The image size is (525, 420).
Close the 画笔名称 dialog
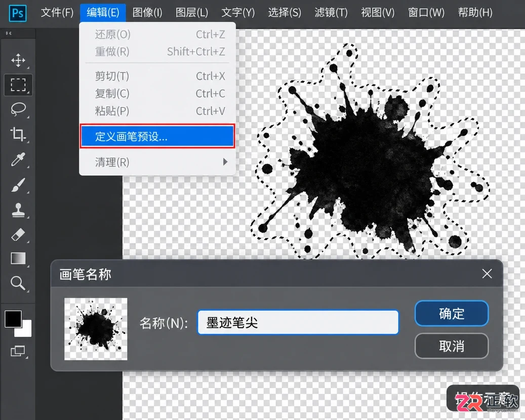pyautogui.click(x=487, y=273)
